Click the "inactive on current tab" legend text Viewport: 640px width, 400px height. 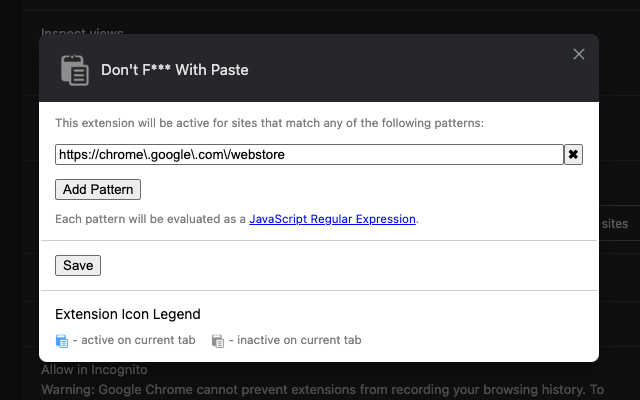(299, 340)
